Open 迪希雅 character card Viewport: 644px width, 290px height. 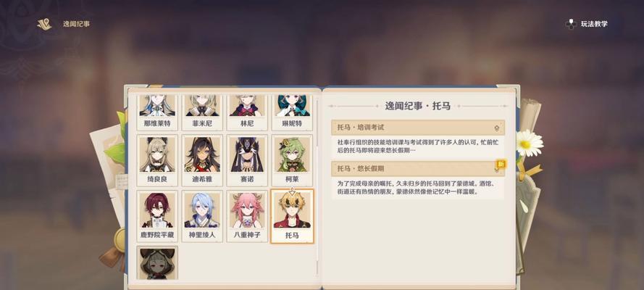pyautogui.click(x=202, y=160)
